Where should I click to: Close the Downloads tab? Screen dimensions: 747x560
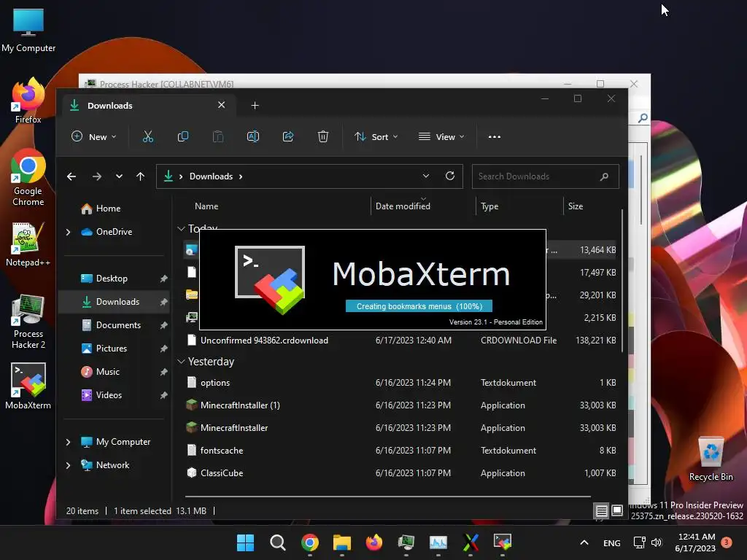(222, 105)
